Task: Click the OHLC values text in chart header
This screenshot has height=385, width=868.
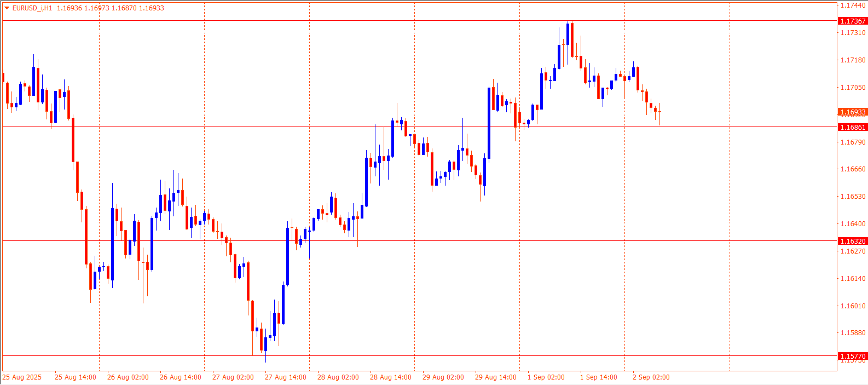Action: (x=110, y=8)
